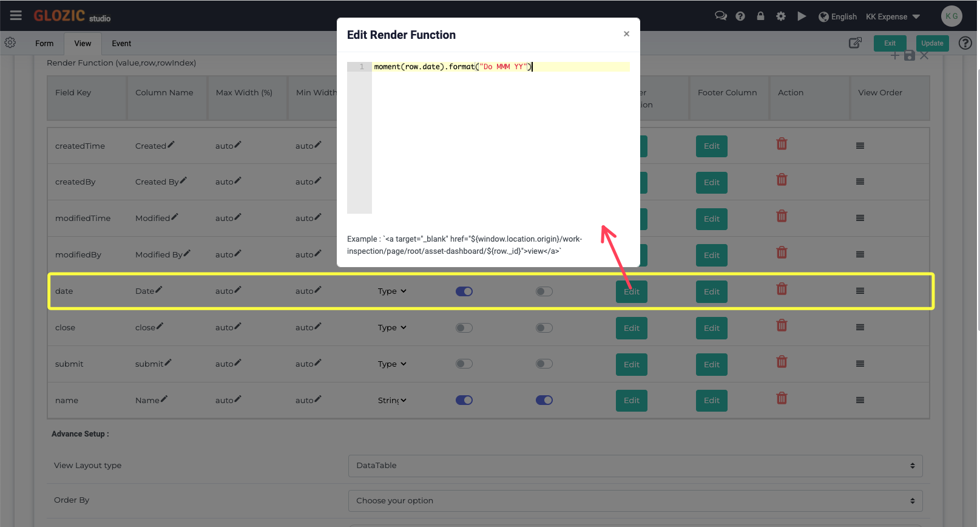Screen dimensions: 980x527
Task: Open the help question mark icon
Action: pyautogui.click(x=740, y=16)
